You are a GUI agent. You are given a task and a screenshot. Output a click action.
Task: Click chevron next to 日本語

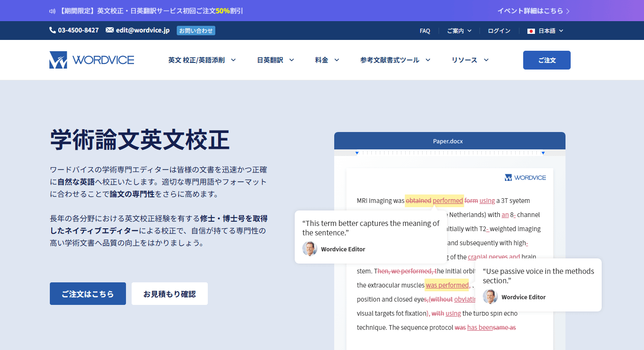(x=561, y=31)
